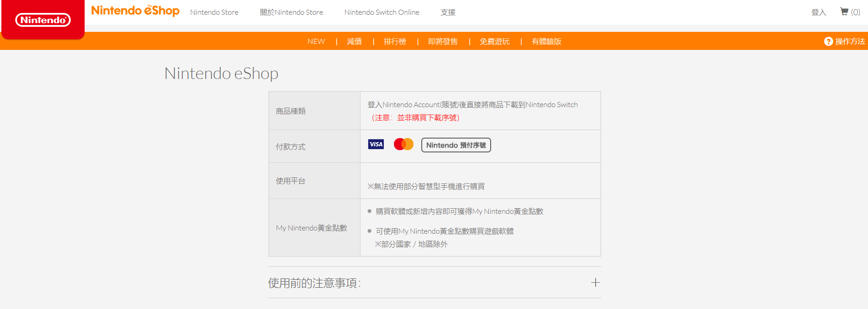Click the 無法使用部分智慧型手機進行購買 note

pyautogui.click(x=426, y=187)
